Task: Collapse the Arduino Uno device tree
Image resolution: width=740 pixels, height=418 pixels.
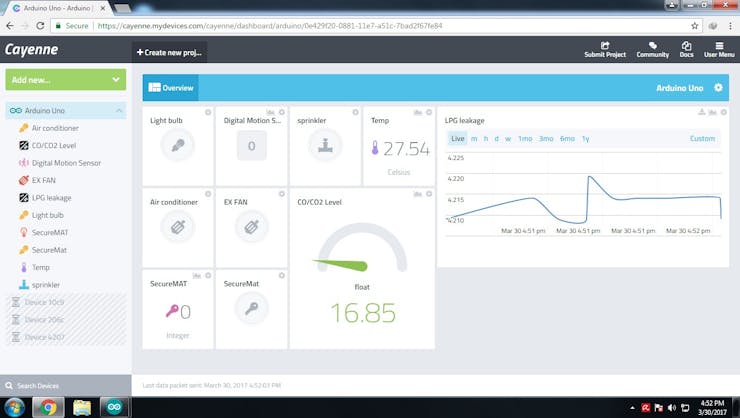Action: (119, 110)
